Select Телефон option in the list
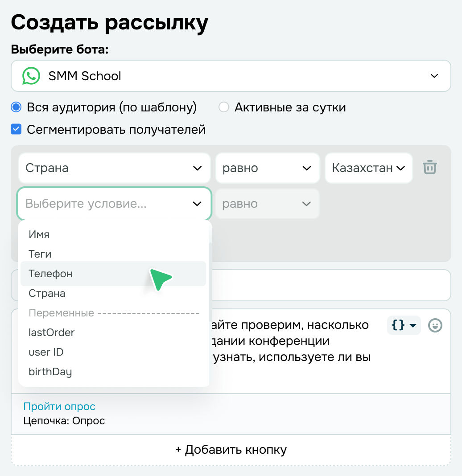The height and width of the screenshot is (476, 462). click(50, 274)
